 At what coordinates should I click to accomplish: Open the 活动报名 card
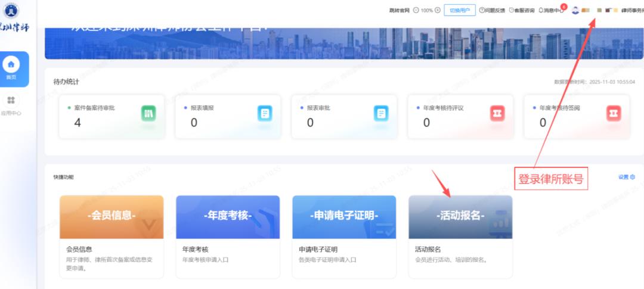(460, 236)
